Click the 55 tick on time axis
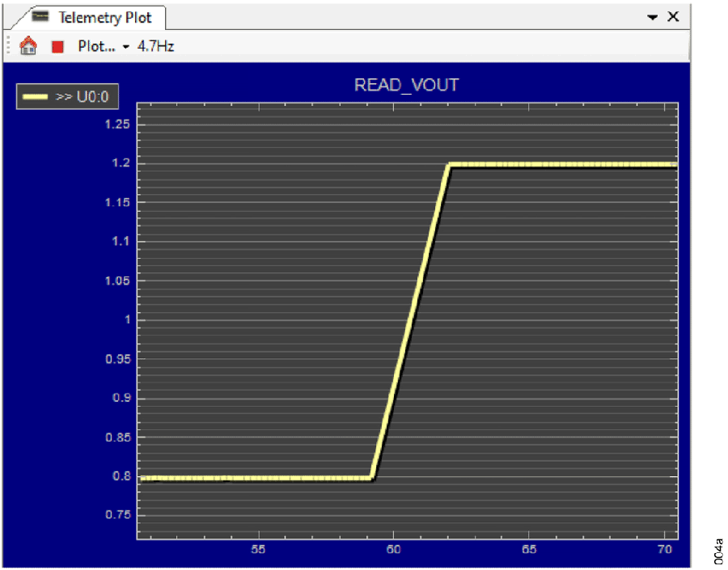The image size is (728, 570). click(x=259, y=547)
